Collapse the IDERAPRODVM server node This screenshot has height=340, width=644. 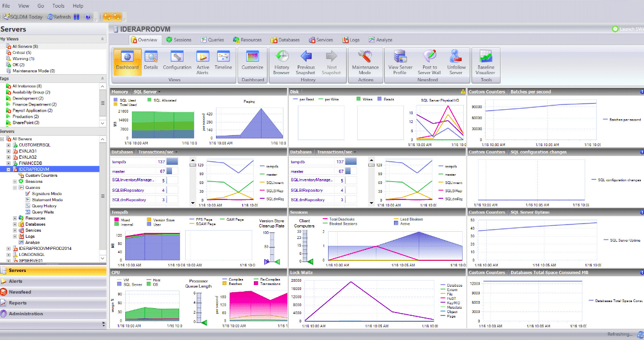[x=9, y=169]
